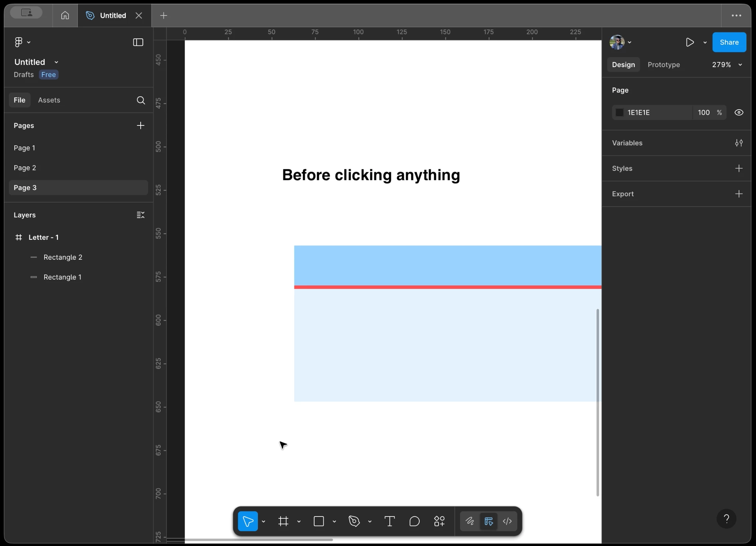
Task: Click the blue Share button
Action: click(729, 42)
